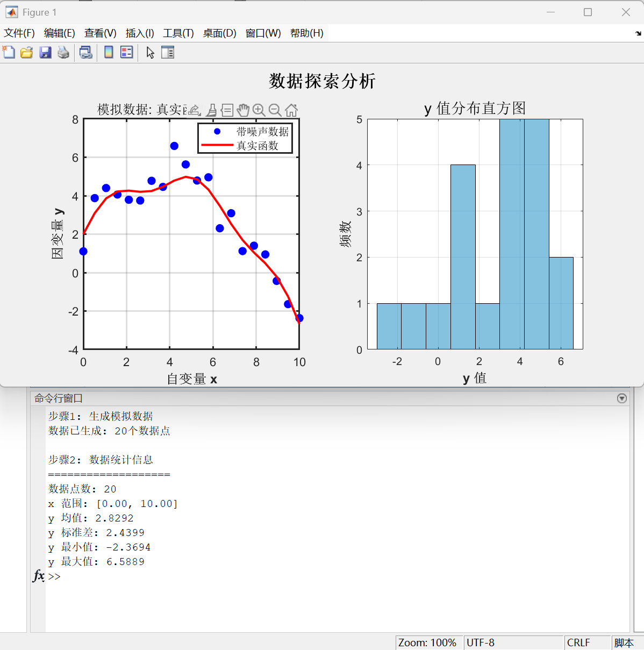Screen dimensions: 644x650
Task: Click the fx function browser icon
Action: 38,576
